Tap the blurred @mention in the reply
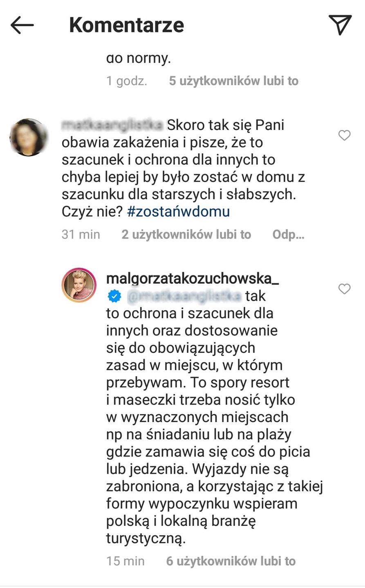Screen dimensions: 365x588 click(184, 296)
